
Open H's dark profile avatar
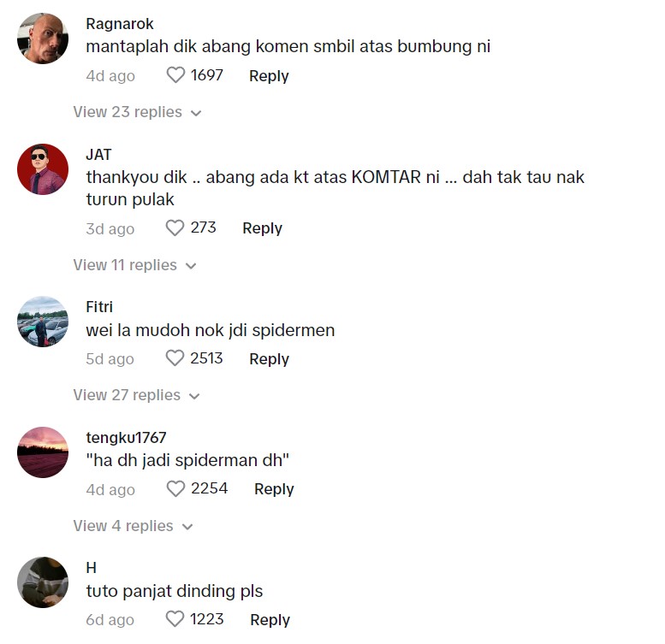click(x=43, y=582)
